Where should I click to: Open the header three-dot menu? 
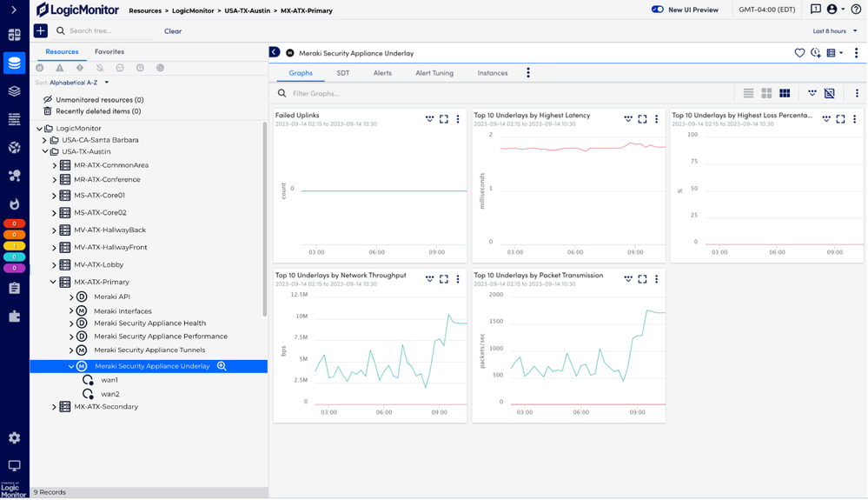(856, 53)
